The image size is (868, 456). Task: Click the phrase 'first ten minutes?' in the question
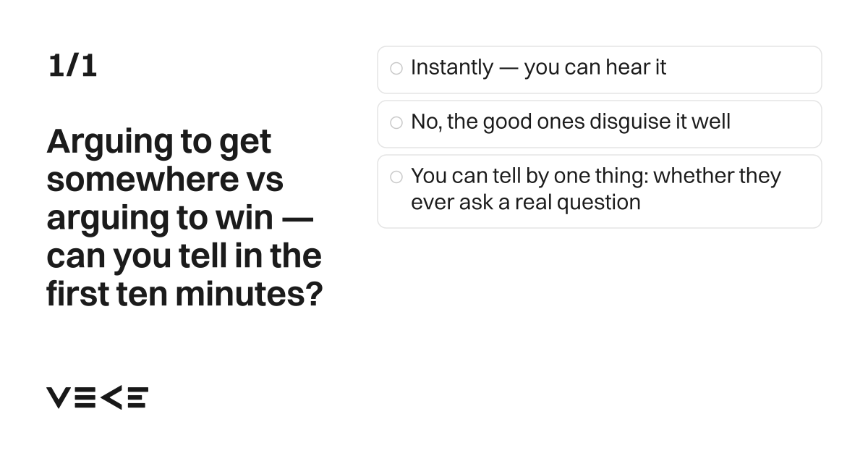pyautogui.click(x=184, y=295)
